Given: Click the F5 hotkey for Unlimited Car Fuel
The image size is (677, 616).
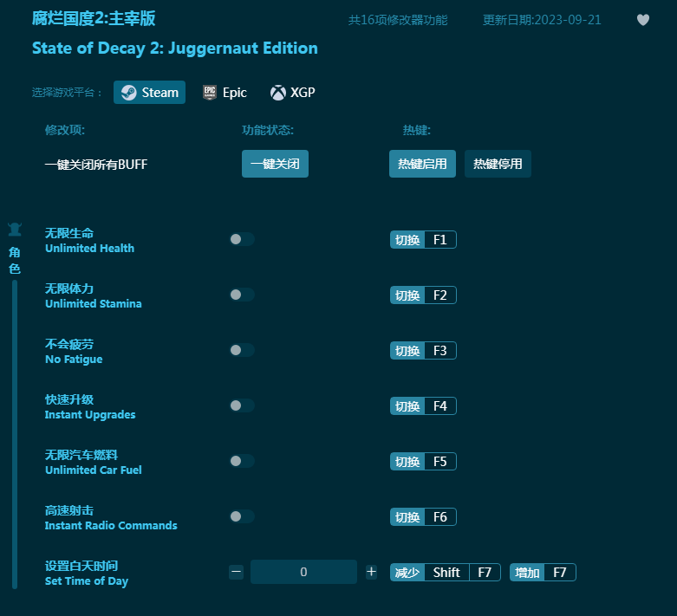Looking at the screenshot, I should pyautogui.click(x=423, y=462).
